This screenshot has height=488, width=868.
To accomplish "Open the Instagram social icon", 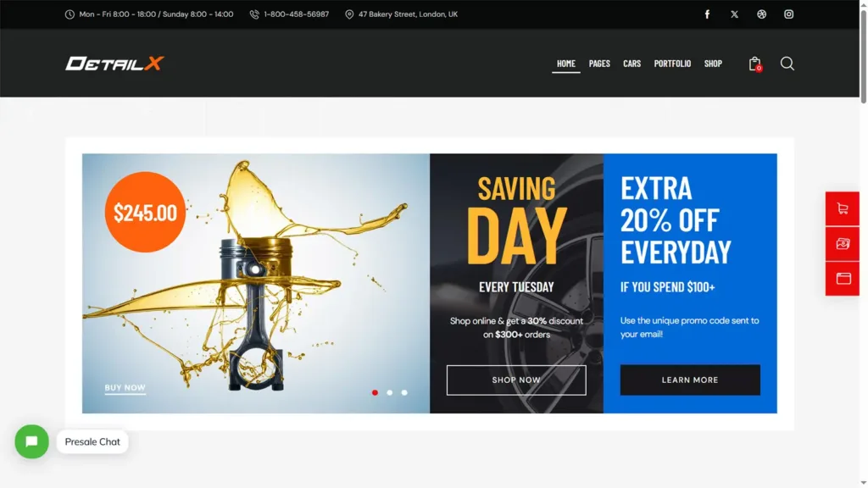I will pyautogui.click(x=789, y=14).
